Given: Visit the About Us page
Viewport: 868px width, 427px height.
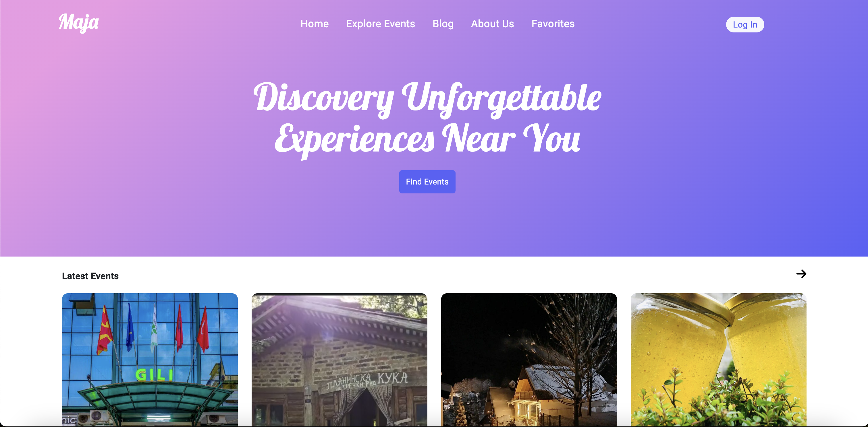Looking at the screenshot, I should 492,24.
